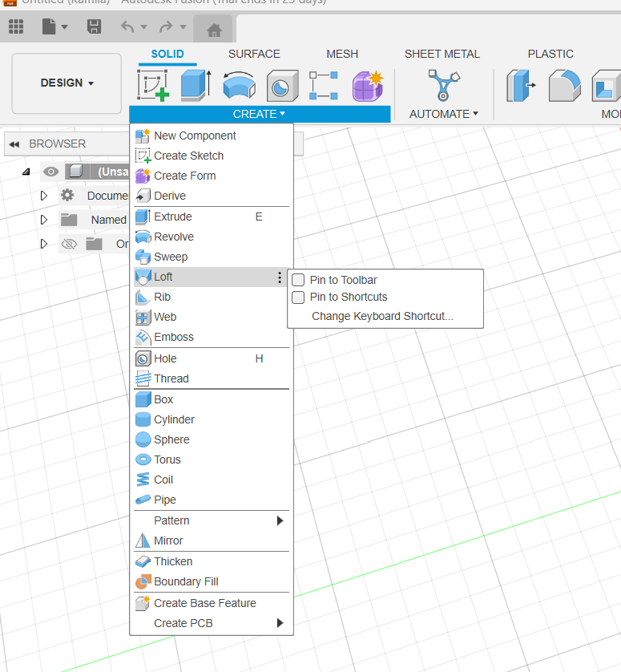Click Press Pull toolbar icon
Viewport: 621px width, 672px height.
(520, 86)
